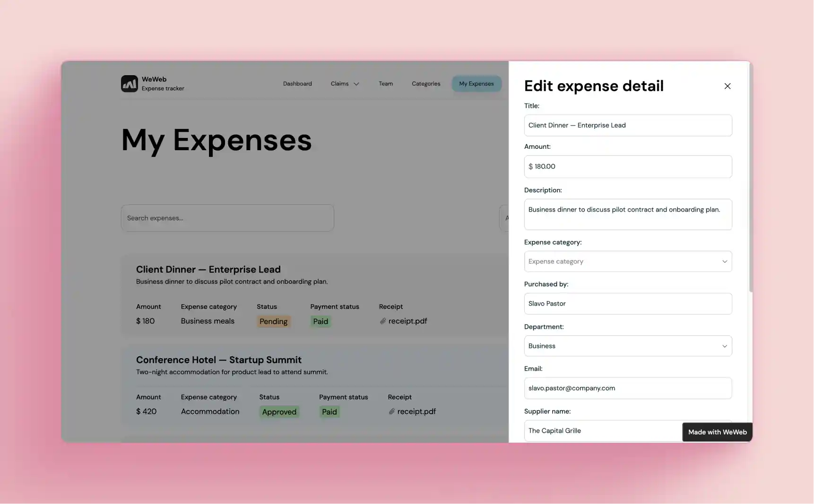Open the Department dropdown showing Business
The height and width of the screenshot is (504, 814).
pos(627,345)
